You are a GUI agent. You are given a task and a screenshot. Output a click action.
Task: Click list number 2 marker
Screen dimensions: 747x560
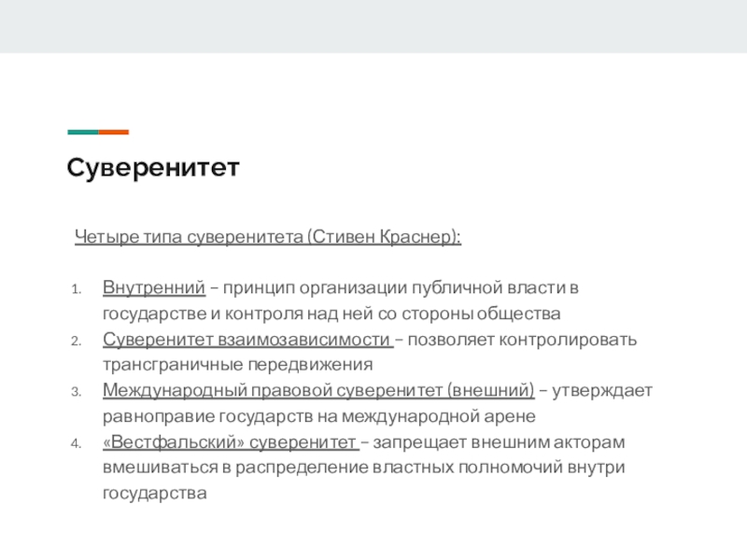click(x=78, y=339)
